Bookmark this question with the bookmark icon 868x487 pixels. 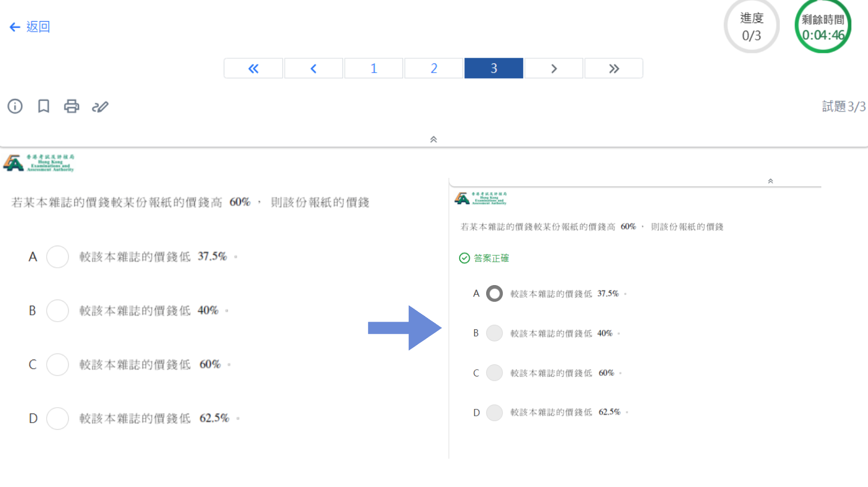pyautogui.click(x=44, y=106)
